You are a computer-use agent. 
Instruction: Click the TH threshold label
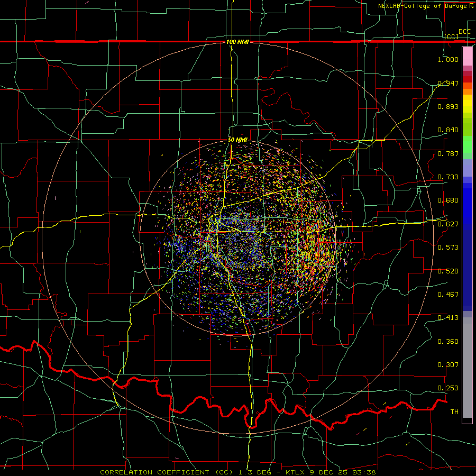(454, 412)
